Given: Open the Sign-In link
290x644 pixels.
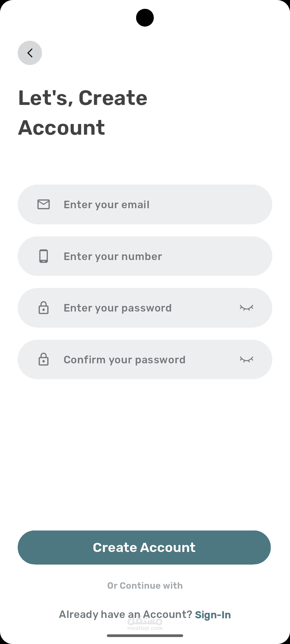Looking at the screenshot, I should pos(213,615).
